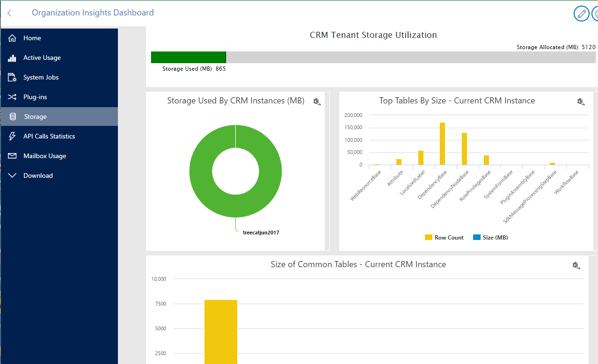Open API Calls Statistics section
Screen dimensions: 598x364
(59, 136)
